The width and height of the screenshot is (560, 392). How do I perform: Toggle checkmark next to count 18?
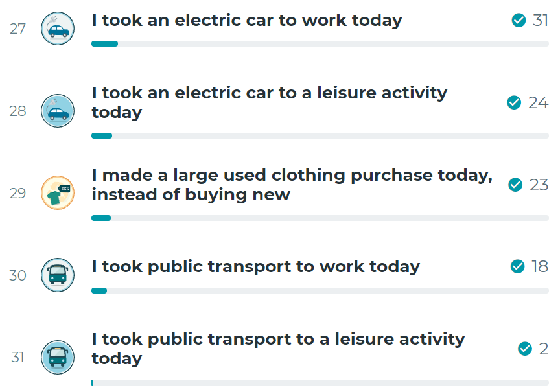point(517,266)
